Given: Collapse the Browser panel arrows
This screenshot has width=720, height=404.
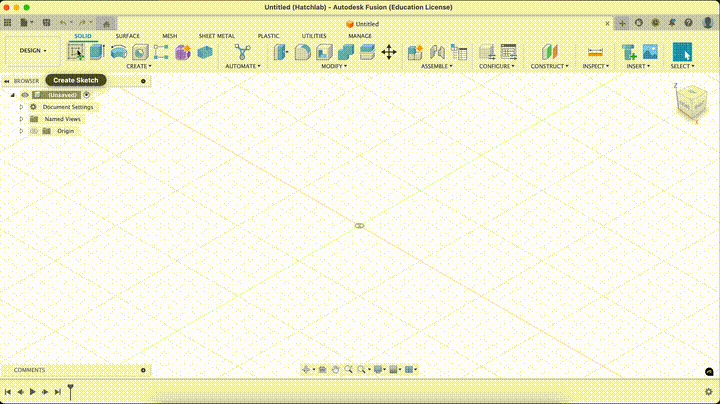Looking at the screenshot, I should point(6,81).
